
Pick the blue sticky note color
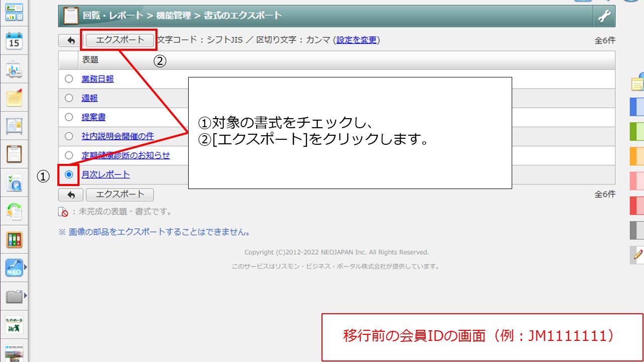coord(637,107)
